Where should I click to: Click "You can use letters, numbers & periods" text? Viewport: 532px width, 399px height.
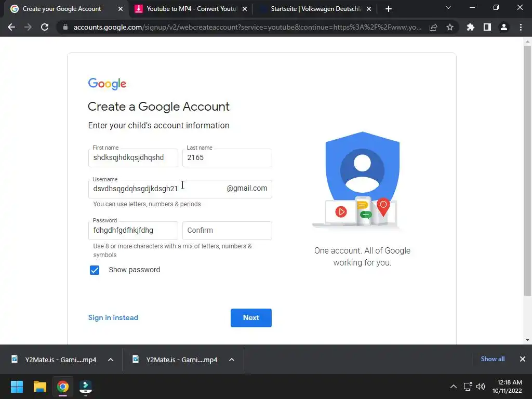pos(147,204)
